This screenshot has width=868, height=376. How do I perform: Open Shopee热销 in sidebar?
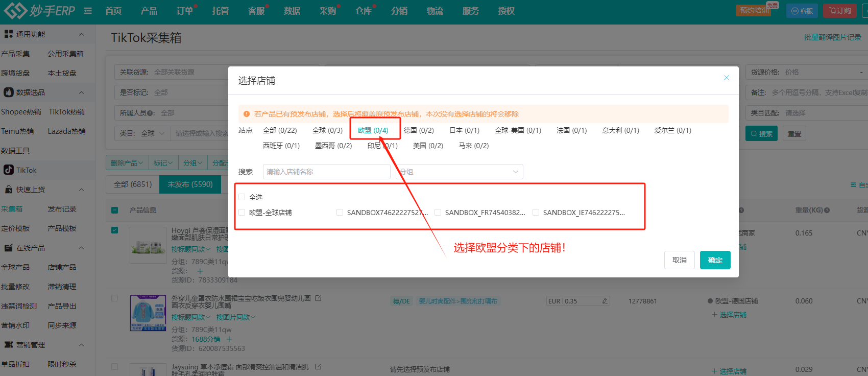(x=21, y=112)
